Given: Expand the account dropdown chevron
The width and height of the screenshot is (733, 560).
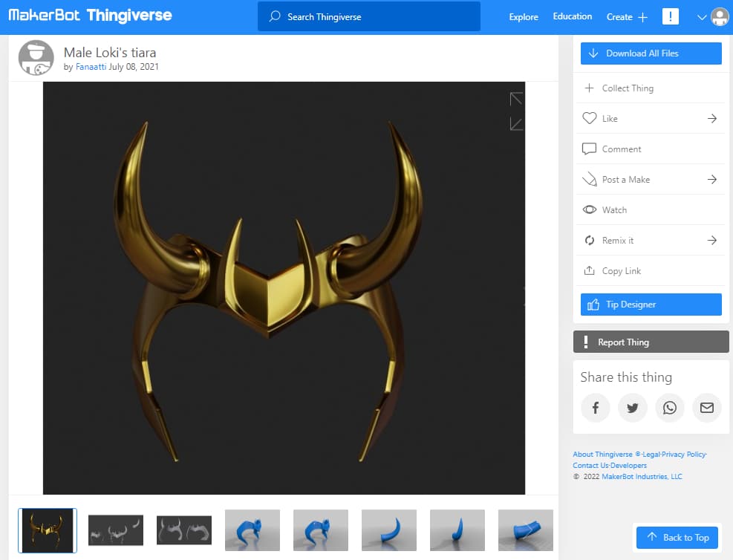Looking at the screenshot, I should pos(701,17).
